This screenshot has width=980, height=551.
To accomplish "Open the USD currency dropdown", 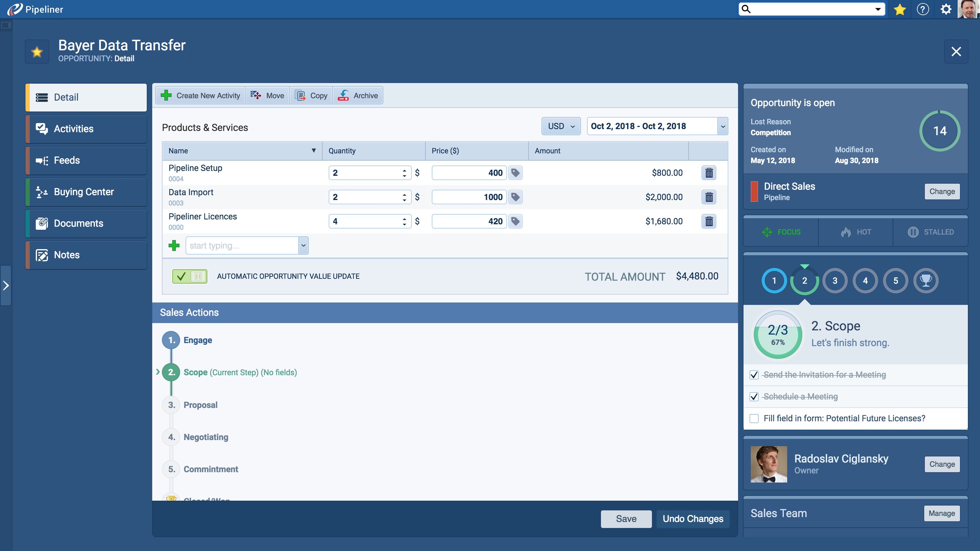I will coord(561,126).
